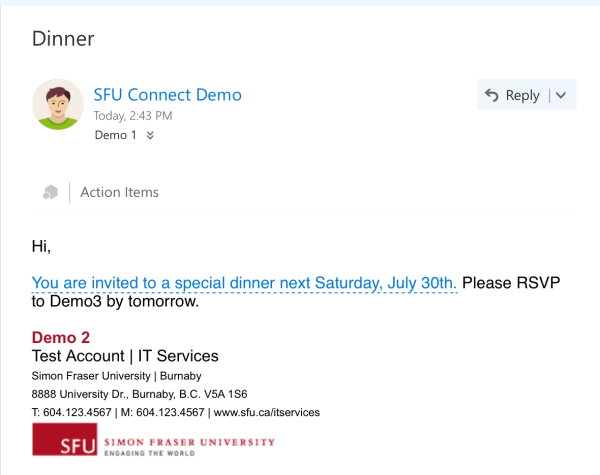Click the T: 604.123.4567 telephone number

[72, 412]
